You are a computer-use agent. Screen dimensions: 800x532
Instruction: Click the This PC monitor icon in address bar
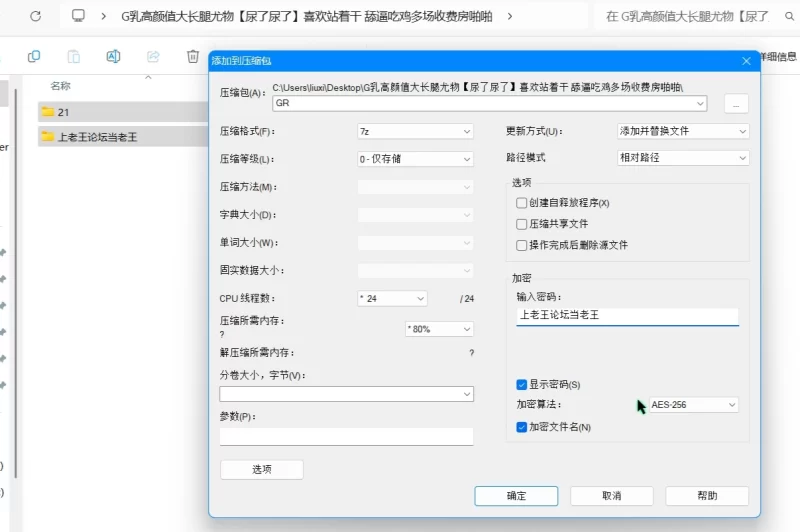78,16
